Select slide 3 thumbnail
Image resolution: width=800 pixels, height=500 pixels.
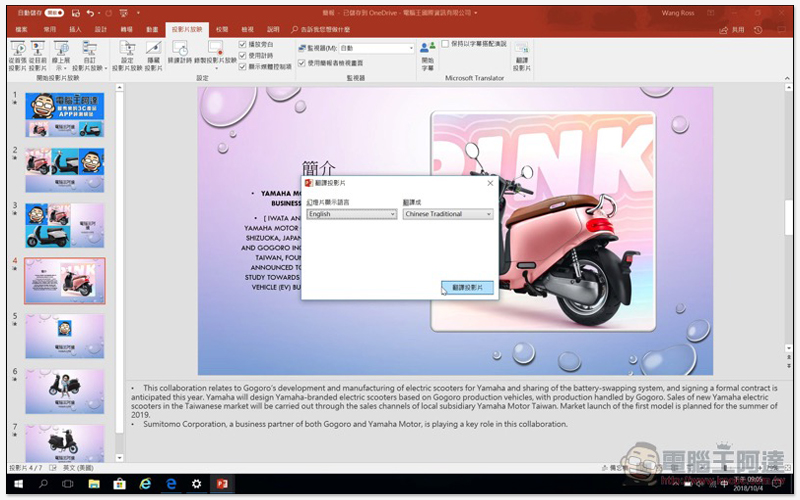(65, 226)
